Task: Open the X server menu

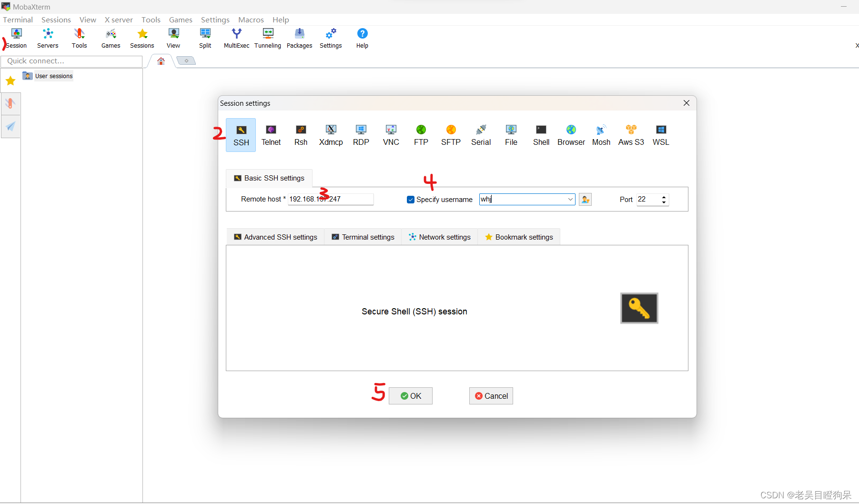Action: [119, 20]
